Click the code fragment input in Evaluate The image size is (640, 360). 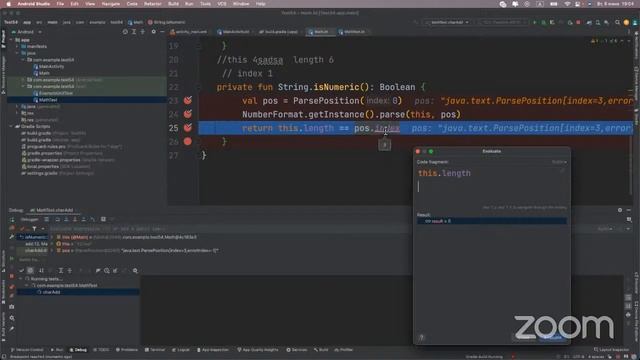(x=491, y=185)
